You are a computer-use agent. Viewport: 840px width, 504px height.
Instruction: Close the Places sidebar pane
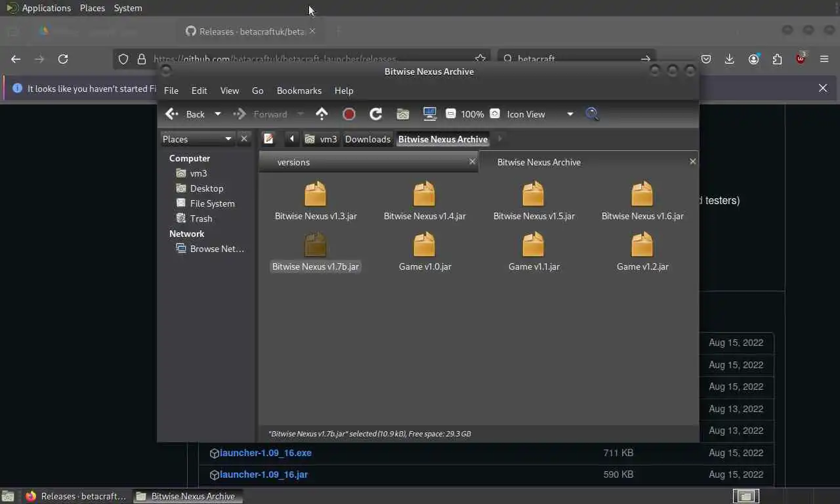(x=244, y=138)
